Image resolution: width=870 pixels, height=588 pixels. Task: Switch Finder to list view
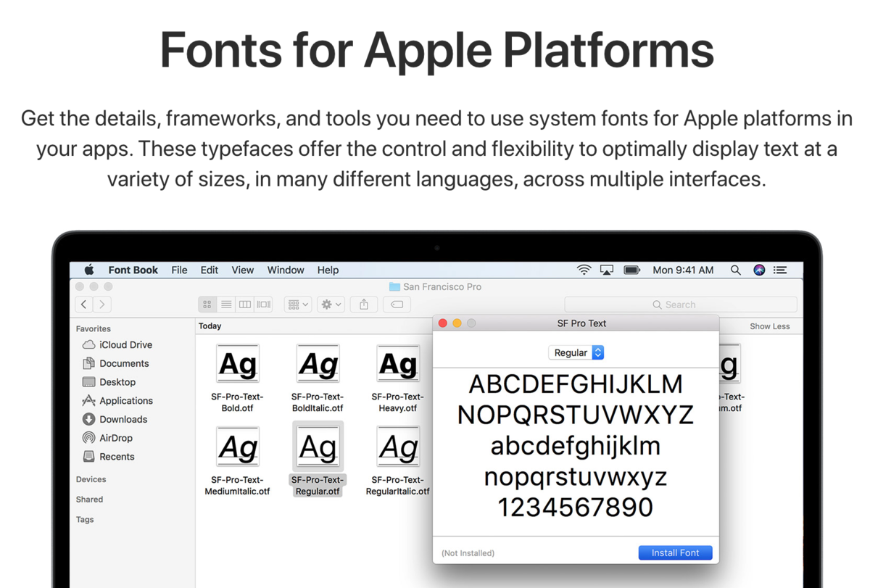(226, 305)
